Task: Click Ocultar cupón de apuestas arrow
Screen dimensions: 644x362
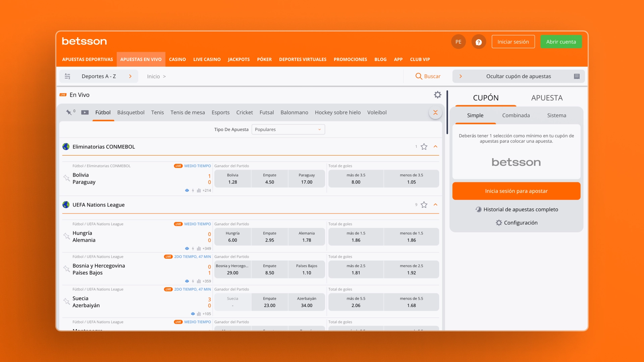Action: click(x=461, y=76)
